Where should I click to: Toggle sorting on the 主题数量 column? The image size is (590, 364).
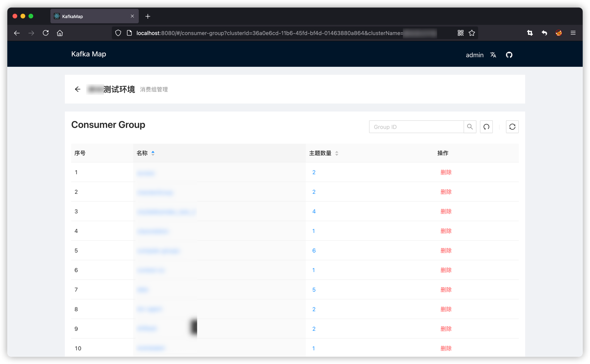337,153
